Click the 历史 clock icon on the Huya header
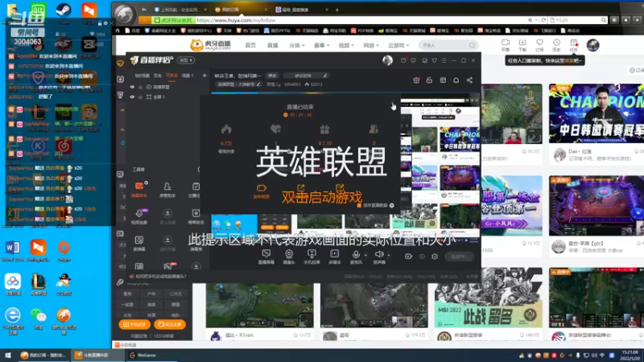644x362 pixels. point(556,45)
